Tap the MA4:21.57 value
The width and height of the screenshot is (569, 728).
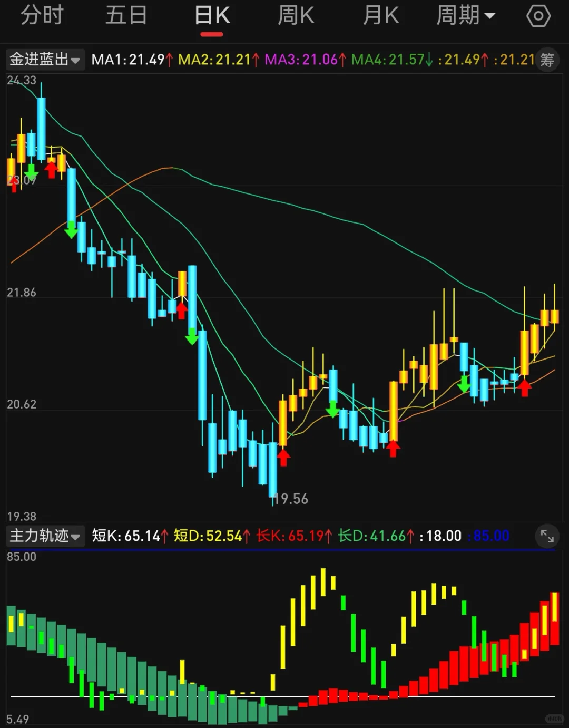click(x=392, y=60)
